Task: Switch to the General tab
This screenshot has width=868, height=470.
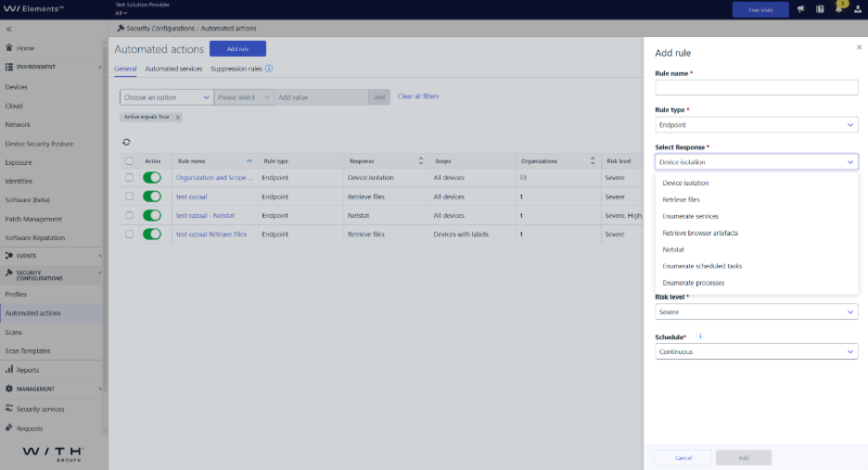Action: point(125,69)
